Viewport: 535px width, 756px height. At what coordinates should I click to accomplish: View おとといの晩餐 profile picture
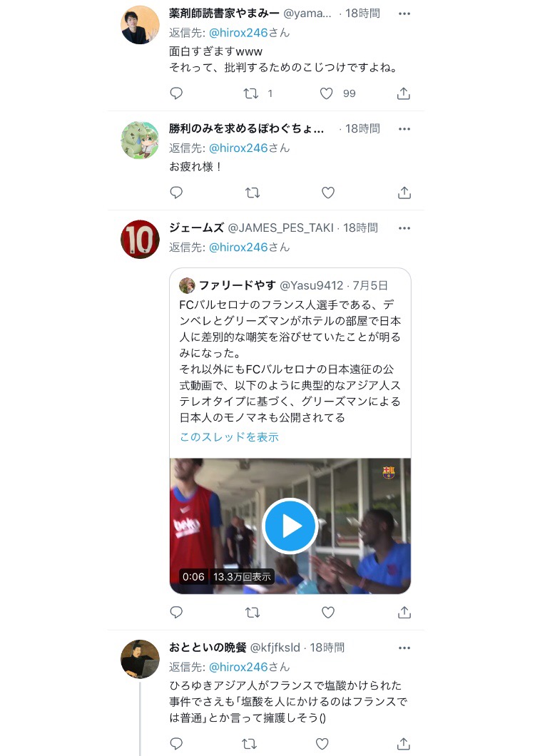point(140,659)
